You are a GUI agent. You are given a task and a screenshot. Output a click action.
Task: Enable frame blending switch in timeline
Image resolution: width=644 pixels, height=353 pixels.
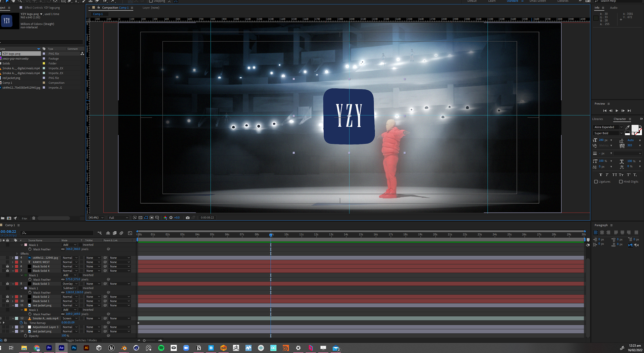115,233
